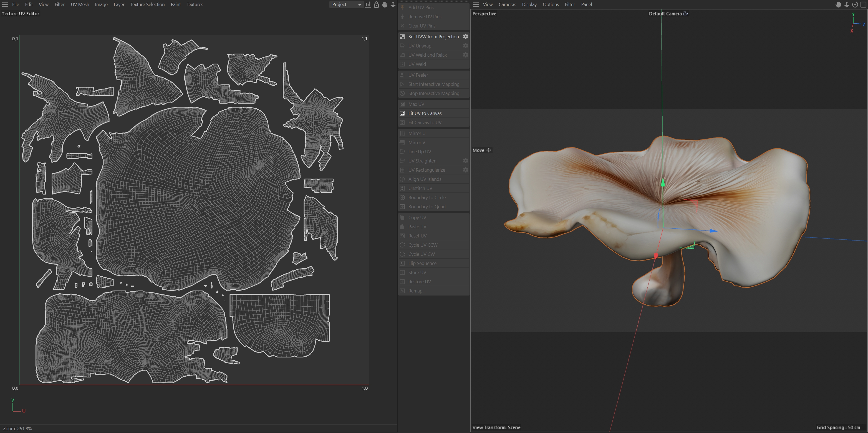Click Fit UV to Canvas
The width and height of the screenshot is (868, 433).
[x=425, y=113]
